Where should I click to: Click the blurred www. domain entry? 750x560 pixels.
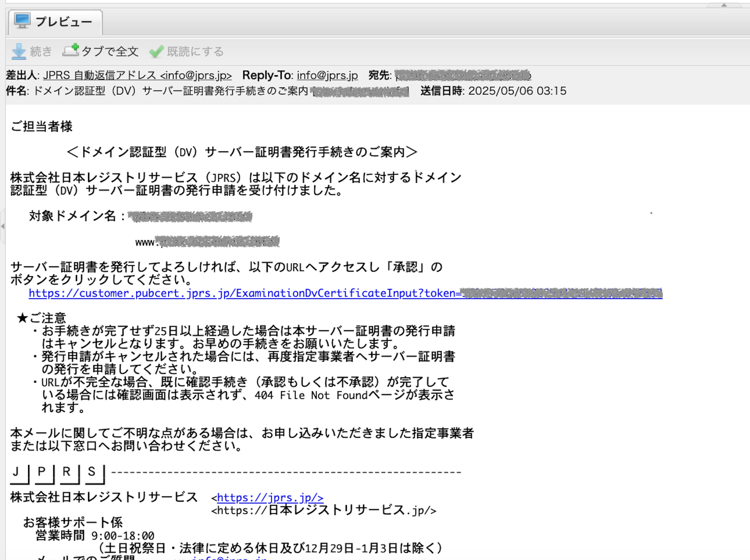tap(207, 242)
